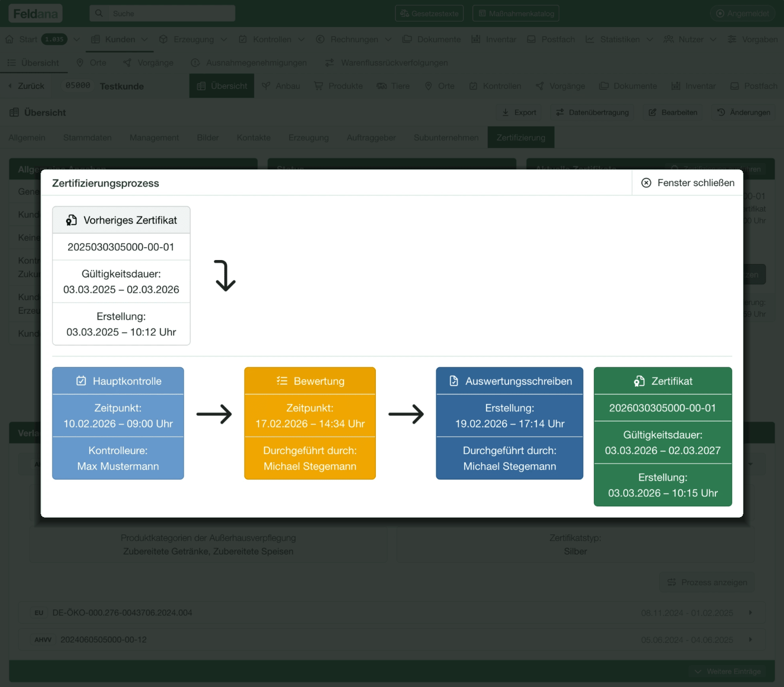The width and height of the screenshot is (784, 687).
Task: Switch to the Anbau customer tab
Action: tap(281, 86)
